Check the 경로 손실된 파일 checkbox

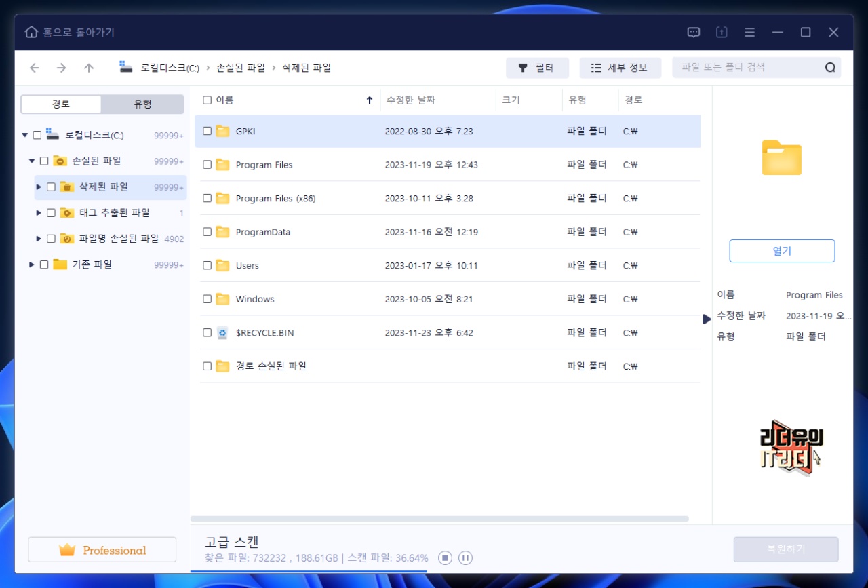(208, 366)
